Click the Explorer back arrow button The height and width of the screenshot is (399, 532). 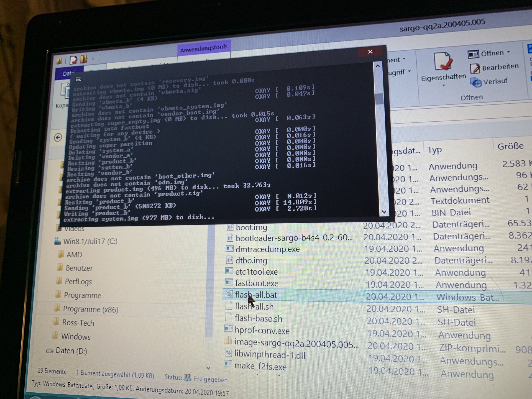[x=58, y=137]
